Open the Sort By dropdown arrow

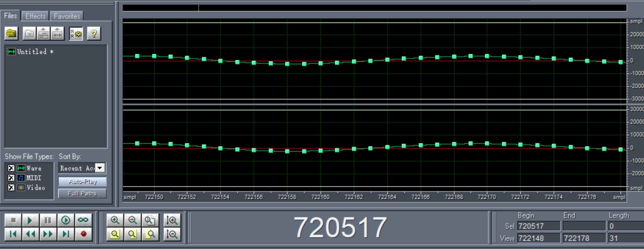[100, 168]
